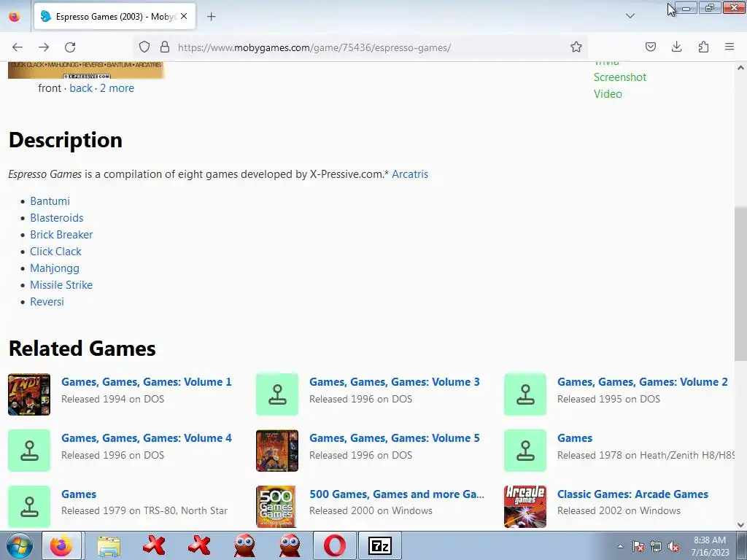Image resolution: width=747 pixels, height=560 pixels.
Task: Open network tray icon
Action: (x=656, y=547)
